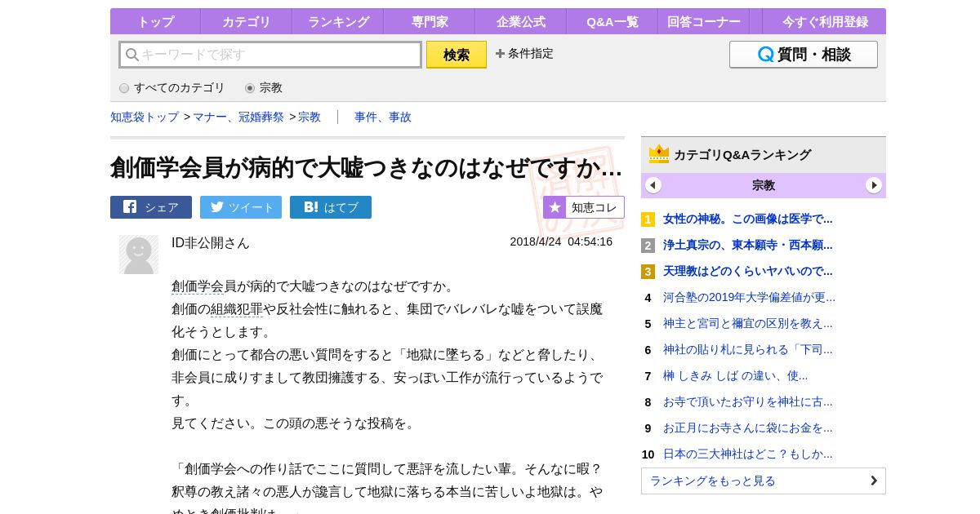Open the カテゴリ tab
The image size is (980, 514).
247,21
